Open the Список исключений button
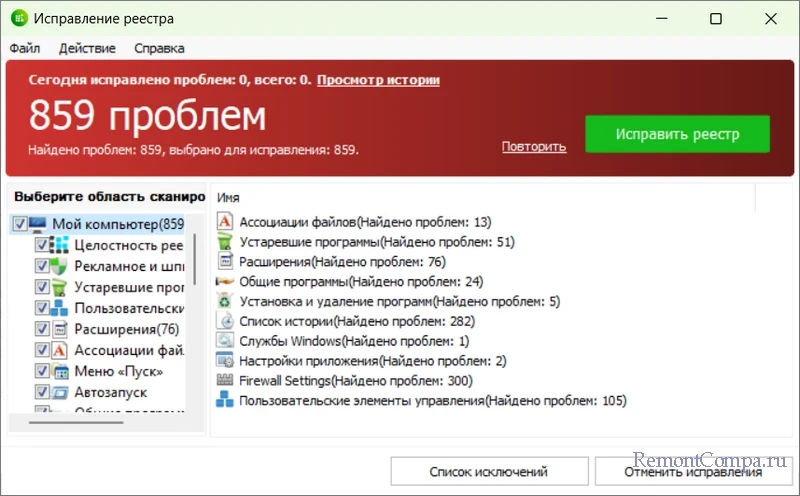Screen dimensions: 800x496 coord(488,471)
